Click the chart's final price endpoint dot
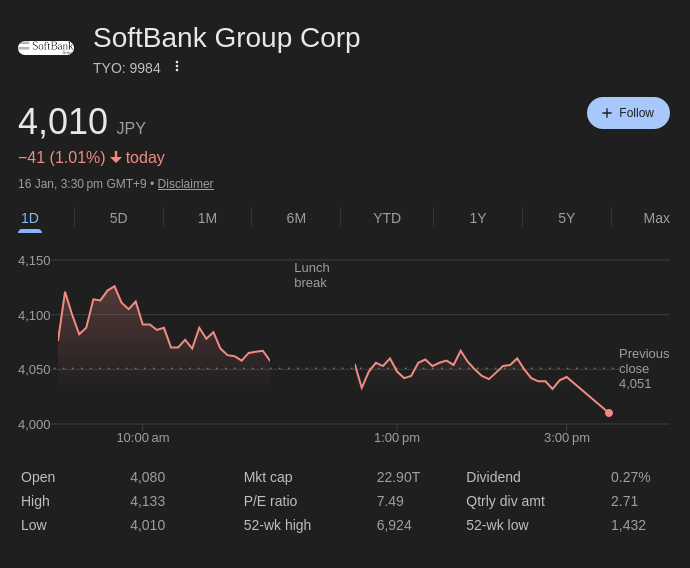 click(609, 413)
